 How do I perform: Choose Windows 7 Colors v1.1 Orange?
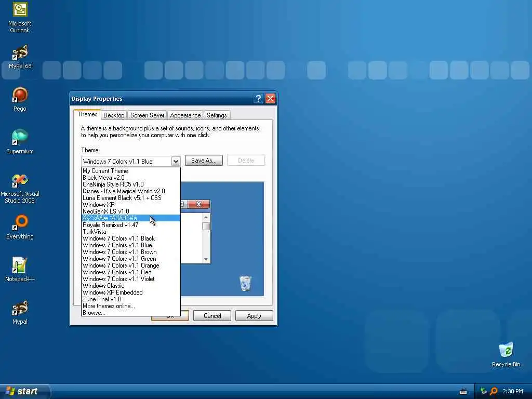130,265
